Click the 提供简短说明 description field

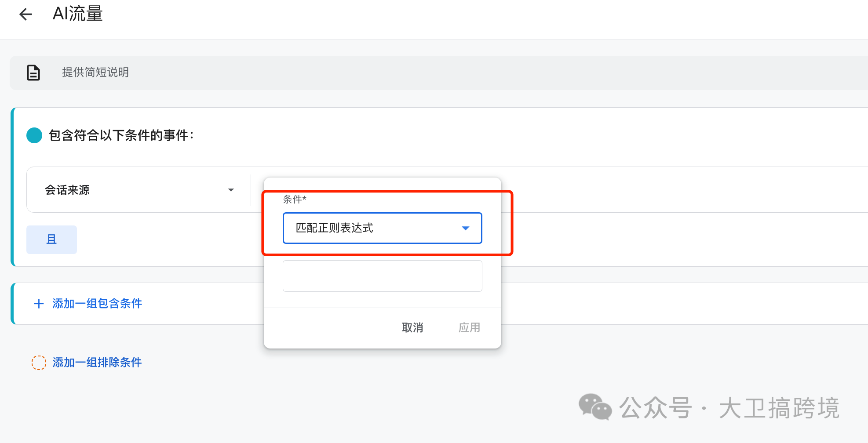click(95, 73)
